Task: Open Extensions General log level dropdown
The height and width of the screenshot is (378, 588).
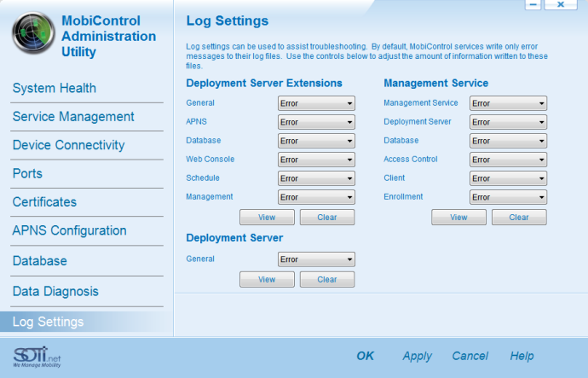Action: pyautogui.click(x=316, y=103)
